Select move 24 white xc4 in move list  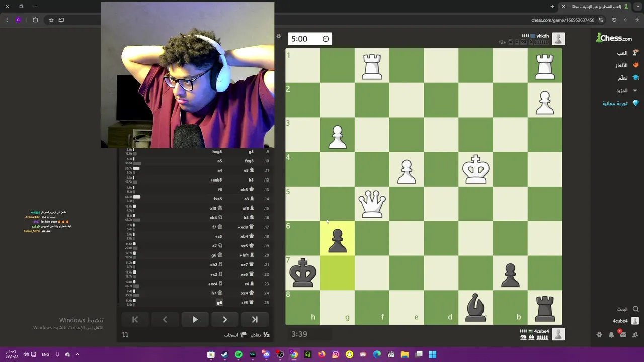click(x=247, y=293)
